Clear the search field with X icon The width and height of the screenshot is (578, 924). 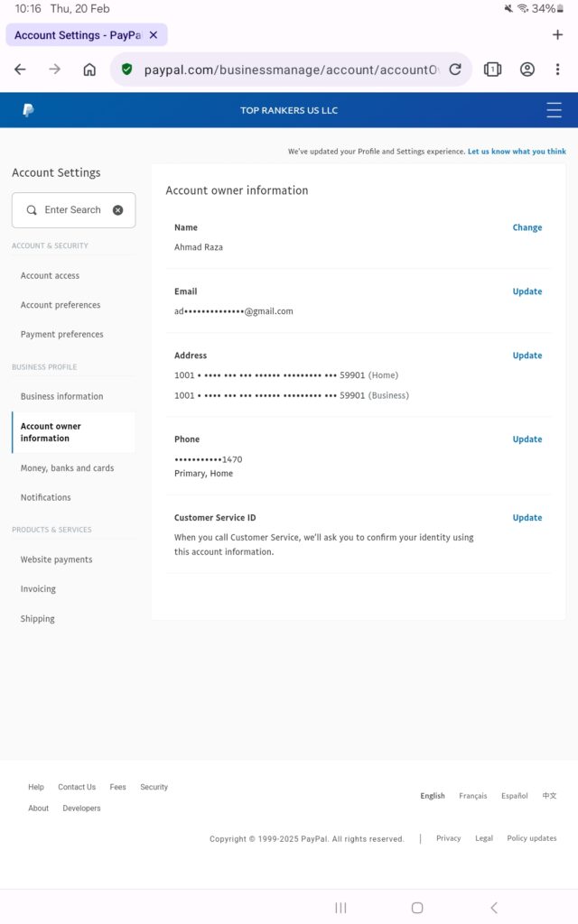click(117, 210)
